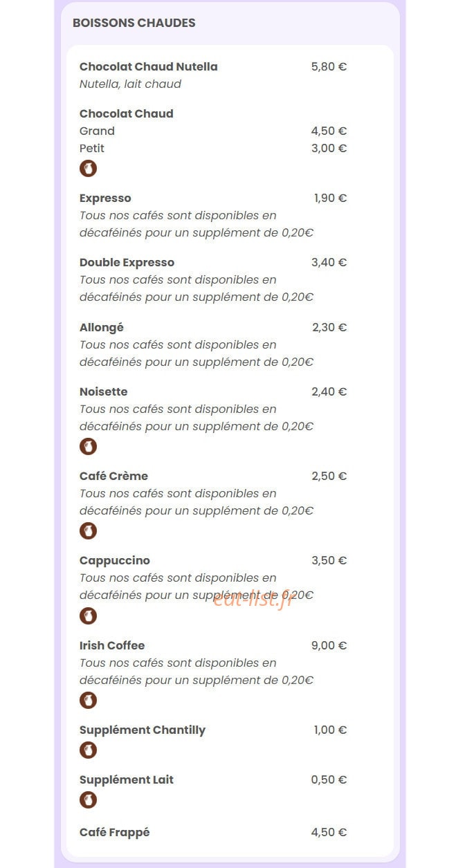456x868 pixels.
Task: Click the Cappuccino item title
Action: point(115,560)
